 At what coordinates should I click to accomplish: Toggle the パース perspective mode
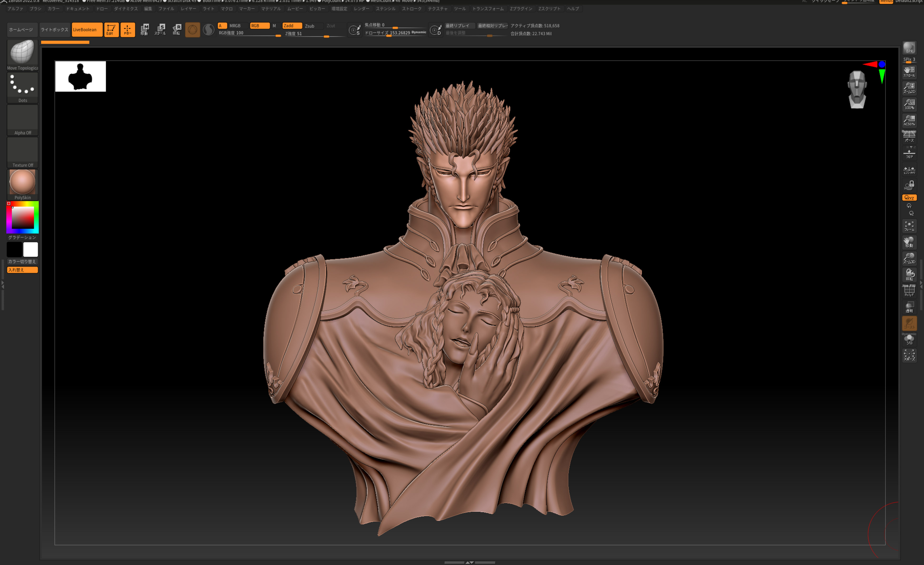pos(909,136)
